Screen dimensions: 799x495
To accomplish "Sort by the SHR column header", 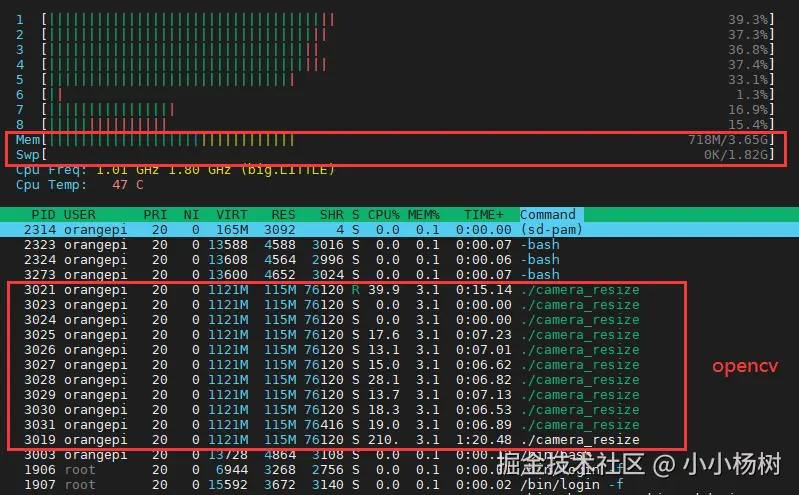I will 331,215.
